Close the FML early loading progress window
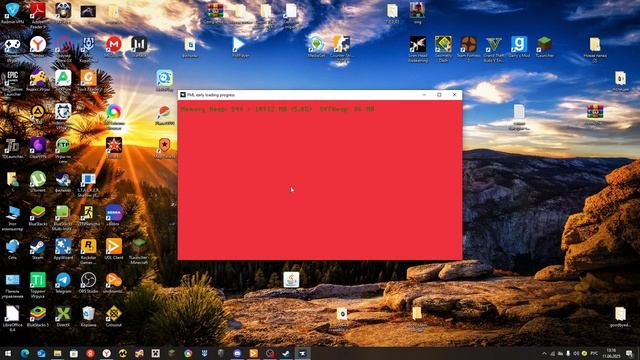Image resolution: width=640 pixels, height=360 pixels. (x=454, y=95)
